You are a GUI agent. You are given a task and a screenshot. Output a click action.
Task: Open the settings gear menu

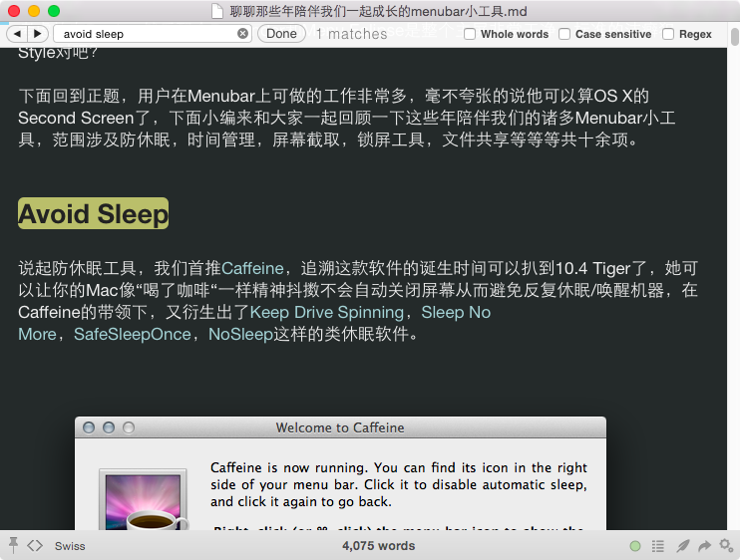[726, 545]
